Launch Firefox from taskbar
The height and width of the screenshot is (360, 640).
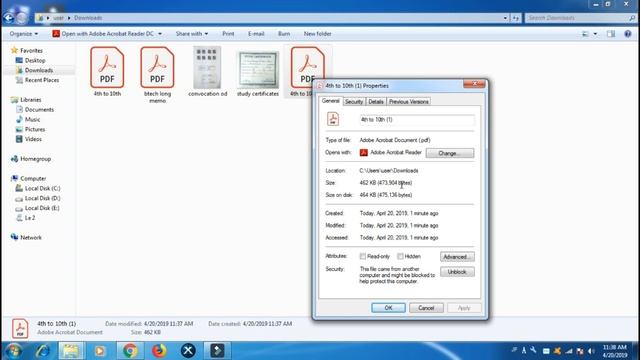[159, 351]
